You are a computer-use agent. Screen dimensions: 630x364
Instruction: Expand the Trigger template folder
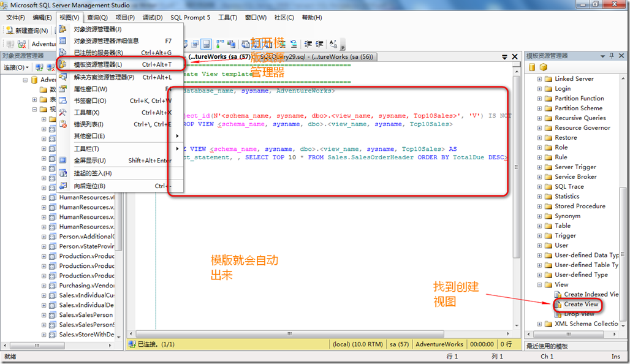539,235
